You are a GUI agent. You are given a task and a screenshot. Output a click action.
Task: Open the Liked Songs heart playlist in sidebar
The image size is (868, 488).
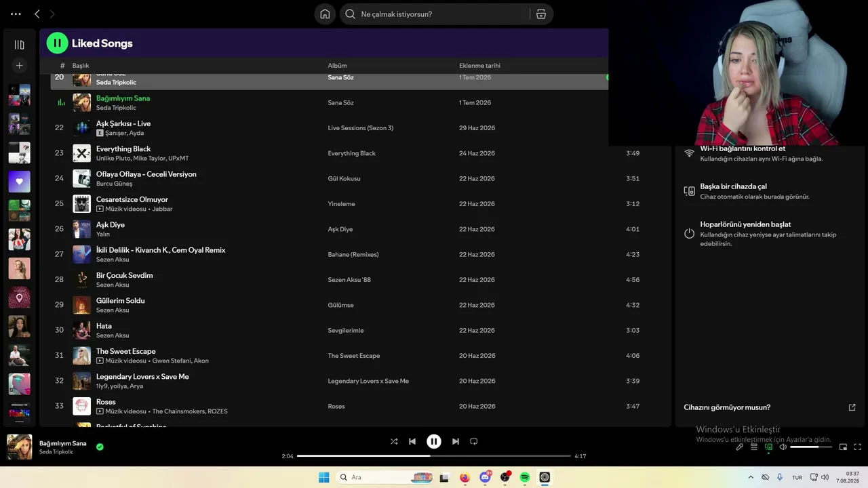19,182
